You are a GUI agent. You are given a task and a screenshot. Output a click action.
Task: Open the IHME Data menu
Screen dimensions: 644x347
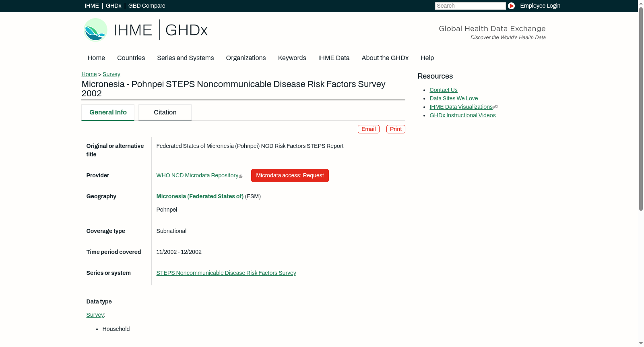tap(334, 58)
